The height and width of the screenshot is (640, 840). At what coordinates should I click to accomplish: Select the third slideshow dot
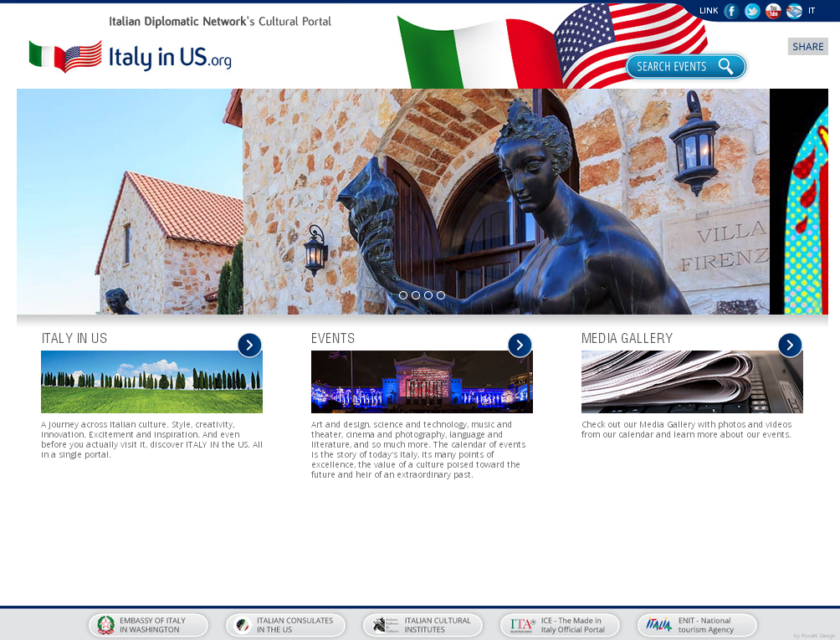428,295
